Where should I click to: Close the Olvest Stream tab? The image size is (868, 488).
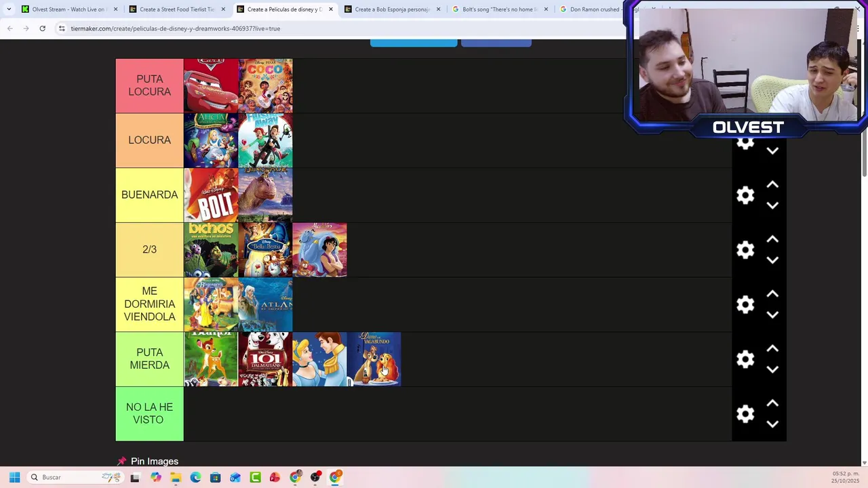click(x=116, y=9)
